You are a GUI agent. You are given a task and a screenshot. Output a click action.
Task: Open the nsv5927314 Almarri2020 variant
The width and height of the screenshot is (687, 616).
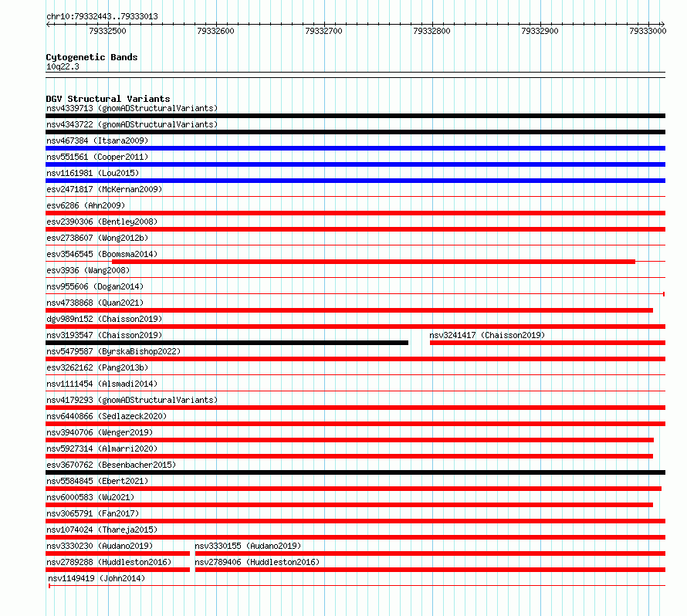point(102,448)
